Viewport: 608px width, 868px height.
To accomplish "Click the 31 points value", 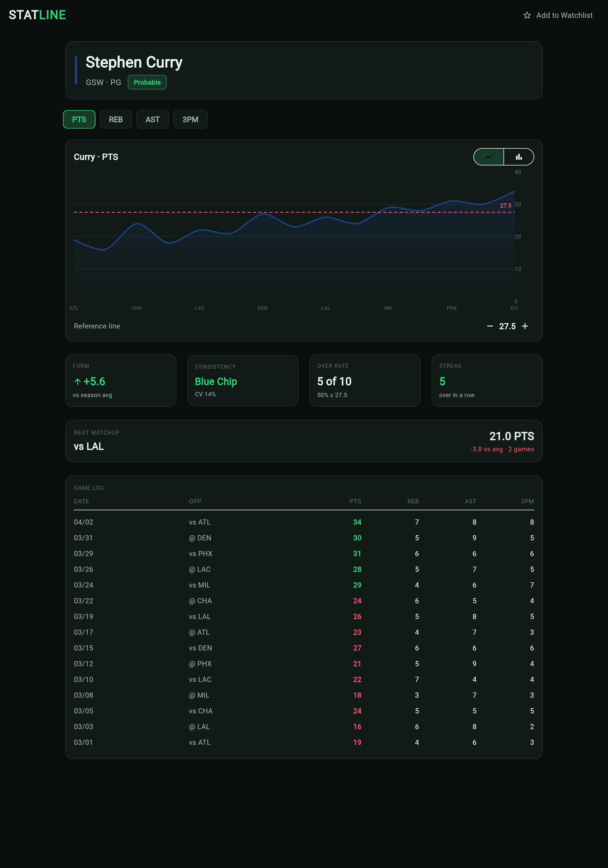I will (357, 554).
